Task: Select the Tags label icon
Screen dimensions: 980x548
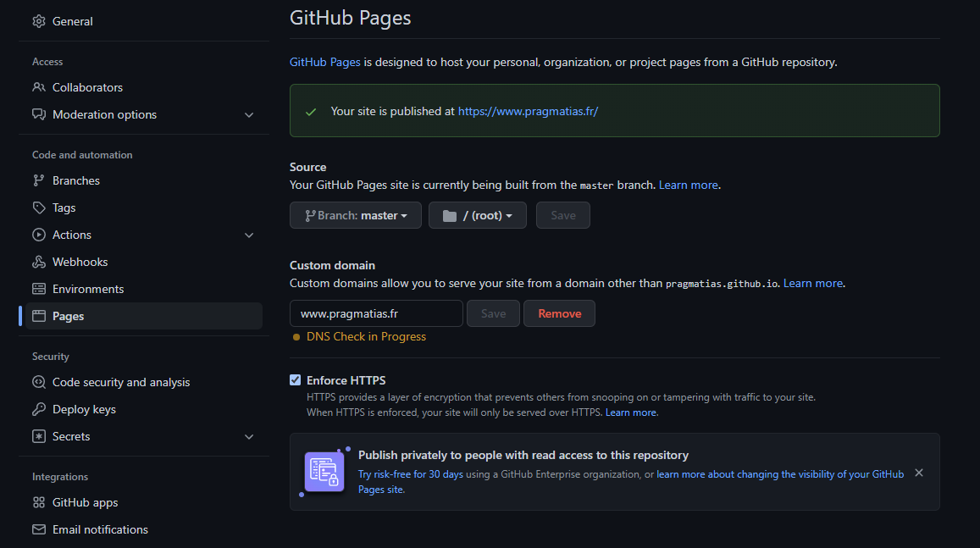Action: (39, 208)
